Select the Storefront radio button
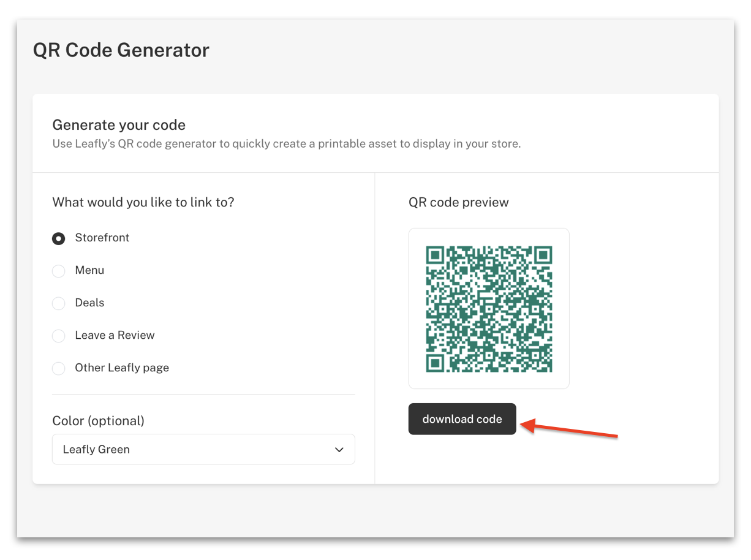Screen dimensions: 751x560 coord(58,238)
